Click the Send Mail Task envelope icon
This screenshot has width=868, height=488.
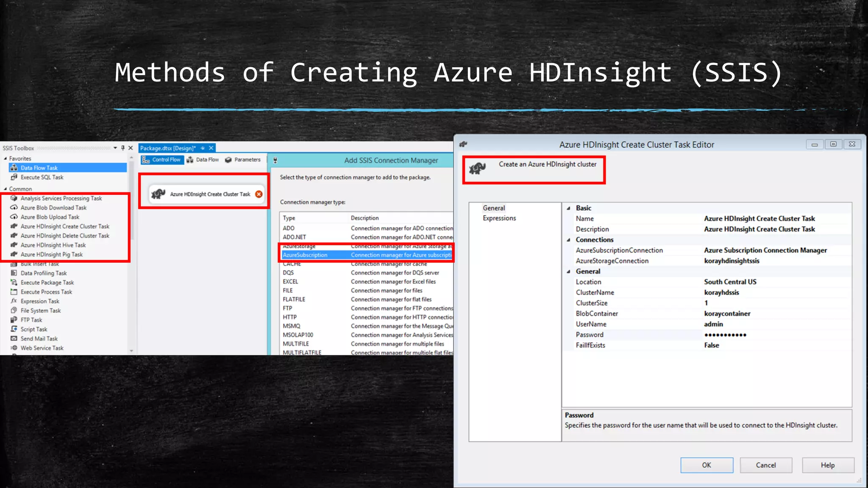tap(14, 338)
